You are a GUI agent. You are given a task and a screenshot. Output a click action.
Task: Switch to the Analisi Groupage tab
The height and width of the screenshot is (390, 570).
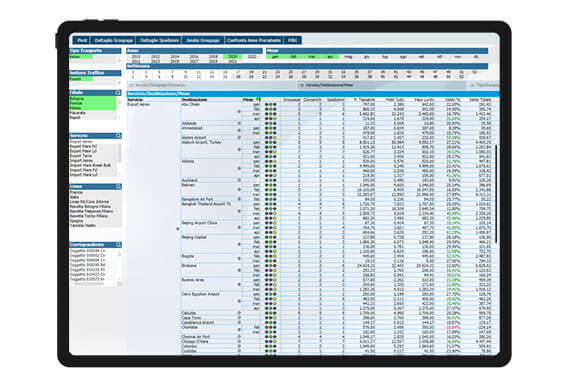[203, 40]
